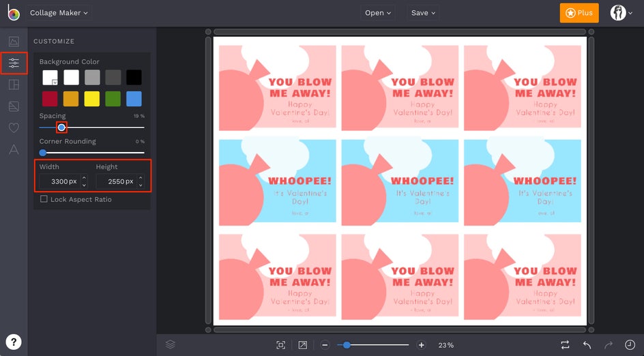644x356 pixels.
Task: Open the custom background color picker swatch
Action: 50,77
